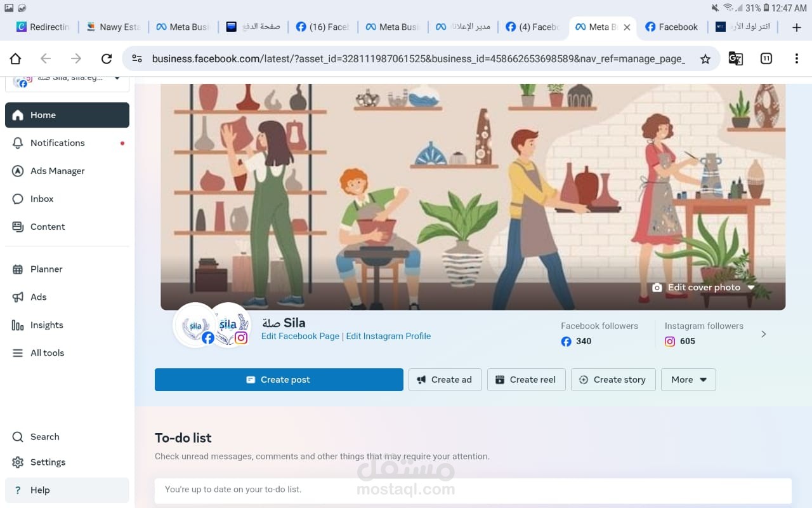Open Ads in the sidebar
The width and height of the screenshot is (812, 508).
(67, 297)
